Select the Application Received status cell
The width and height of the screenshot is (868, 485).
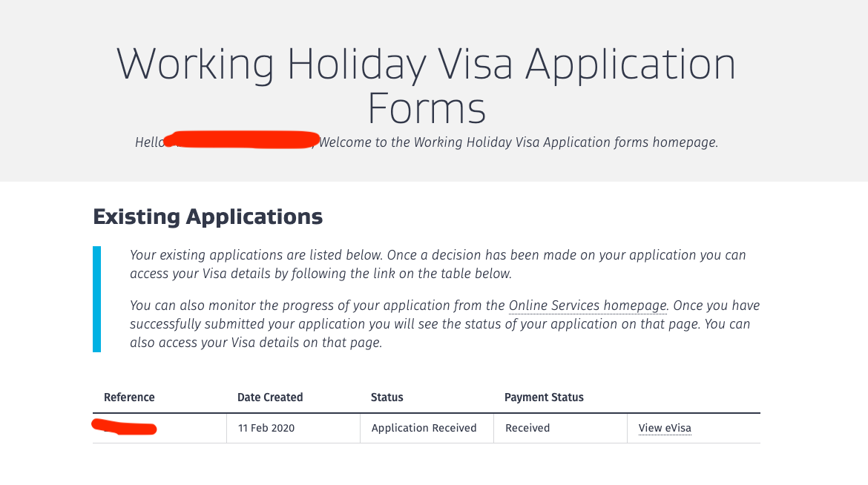[x=424, y=428]
